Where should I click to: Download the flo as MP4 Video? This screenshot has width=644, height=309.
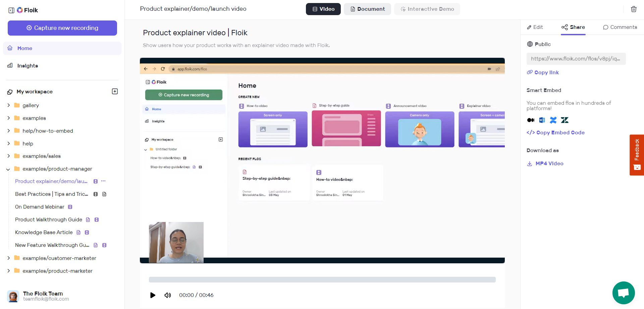545,164
